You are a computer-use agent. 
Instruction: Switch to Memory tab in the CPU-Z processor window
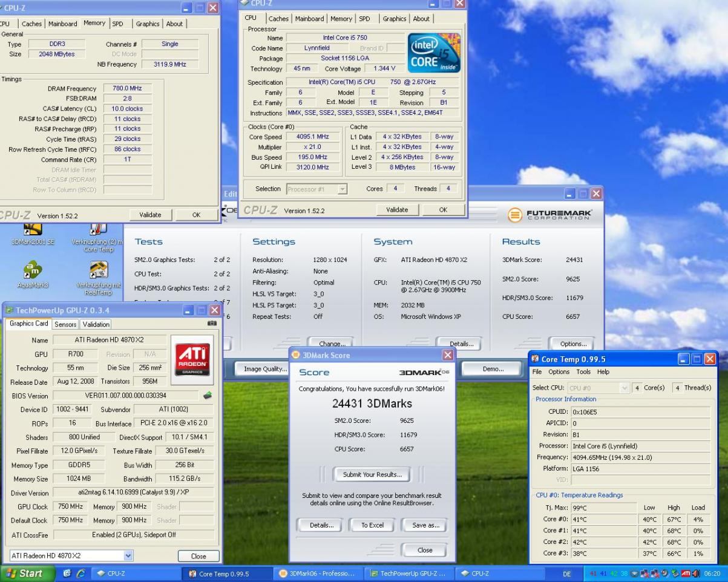click(x=341, y=19)
